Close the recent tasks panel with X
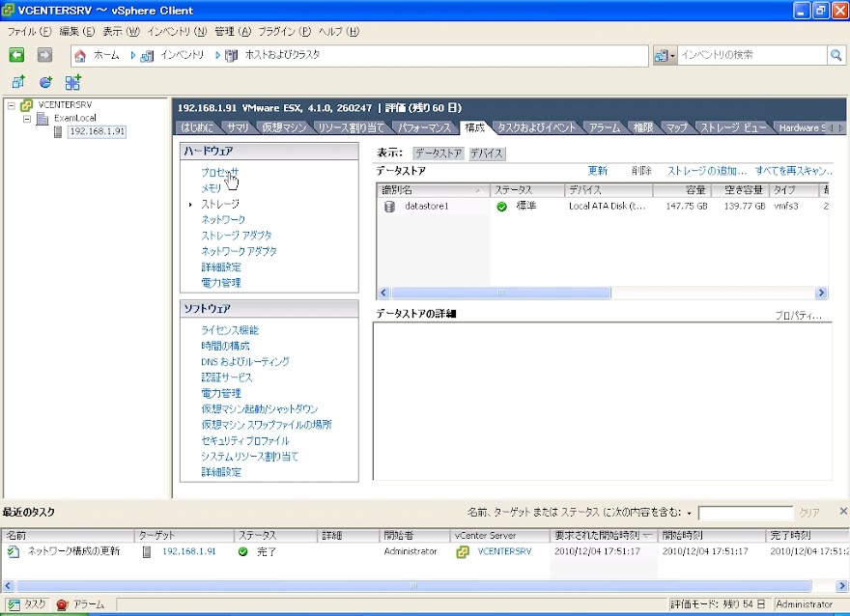 (843, 511)
